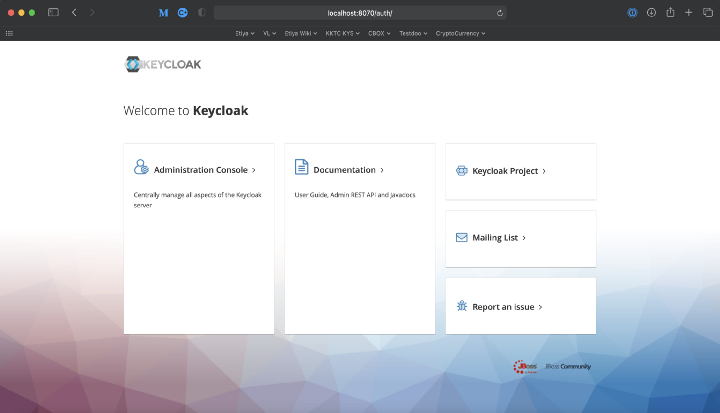Viewport: 720px width, 413px height.
Task: Open the privacy shield report icon
Action: 201,12
